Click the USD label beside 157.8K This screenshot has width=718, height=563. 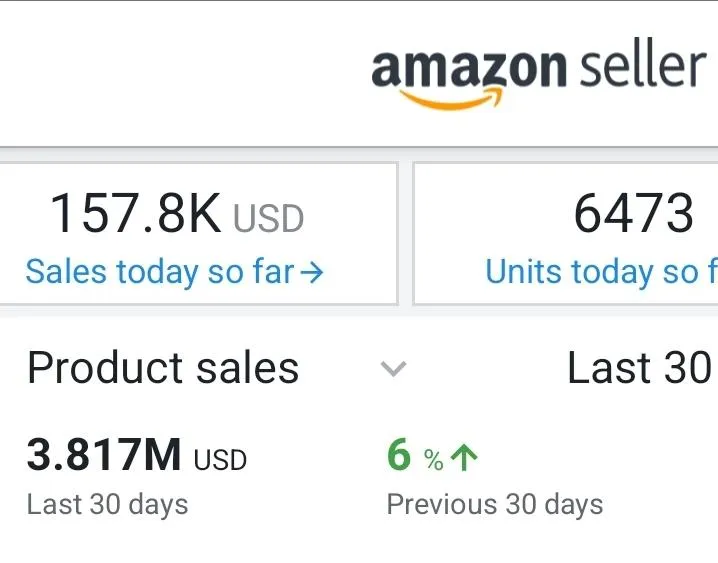coord(268,219)
